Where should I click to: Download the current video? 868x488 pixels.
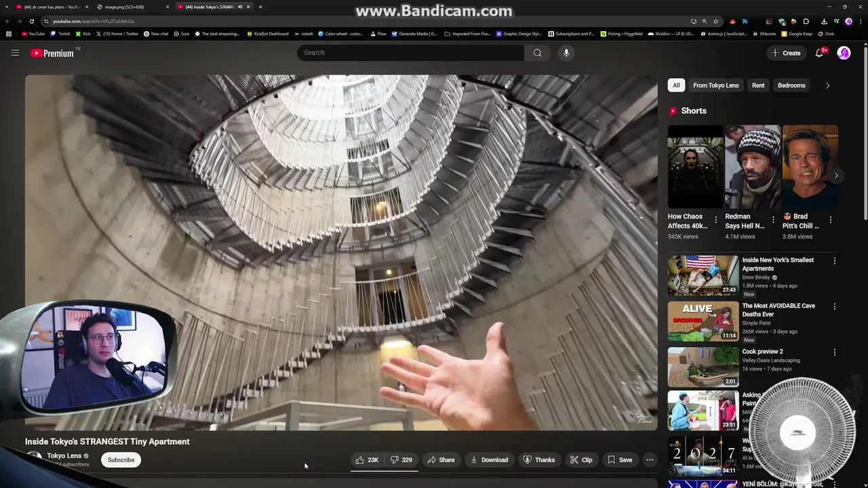pos(489,460)
